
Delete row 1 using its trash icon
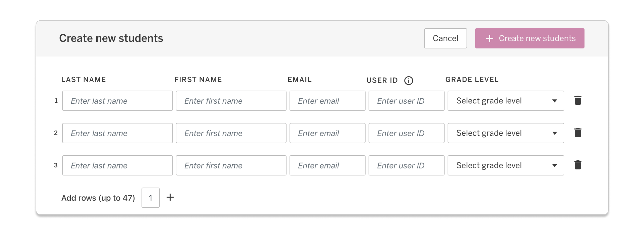click(578, 100)
